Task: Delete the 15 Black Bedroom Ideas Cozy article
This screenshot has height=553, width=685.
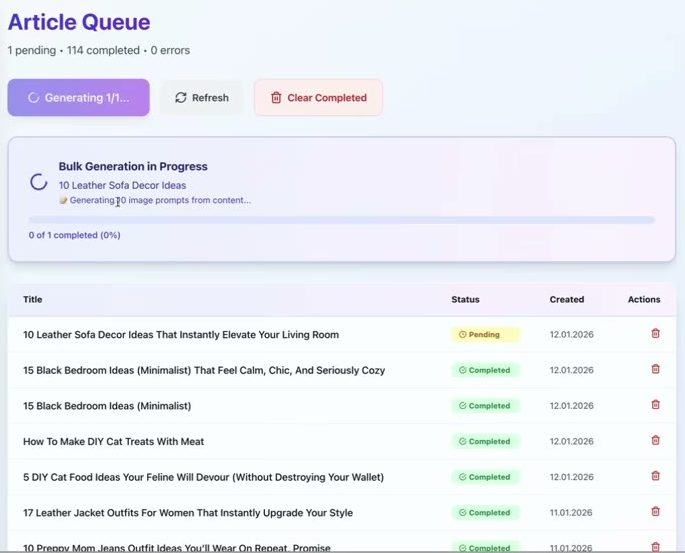Action: [655, 369]
